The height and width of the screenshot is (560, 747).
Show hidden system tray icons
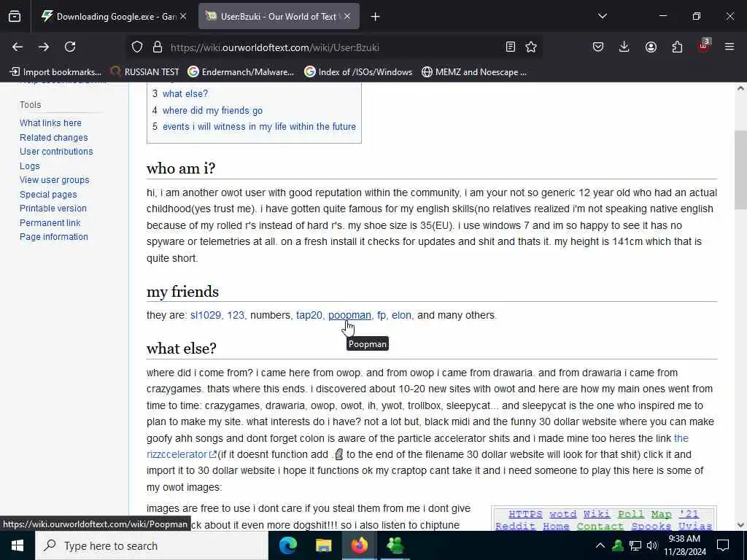pos(600,545)
